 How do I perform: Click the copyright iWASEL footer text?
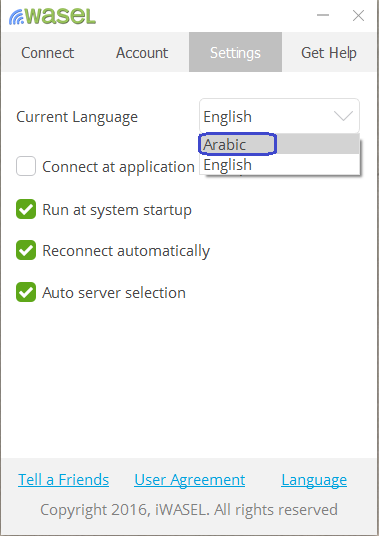point(189,510)
